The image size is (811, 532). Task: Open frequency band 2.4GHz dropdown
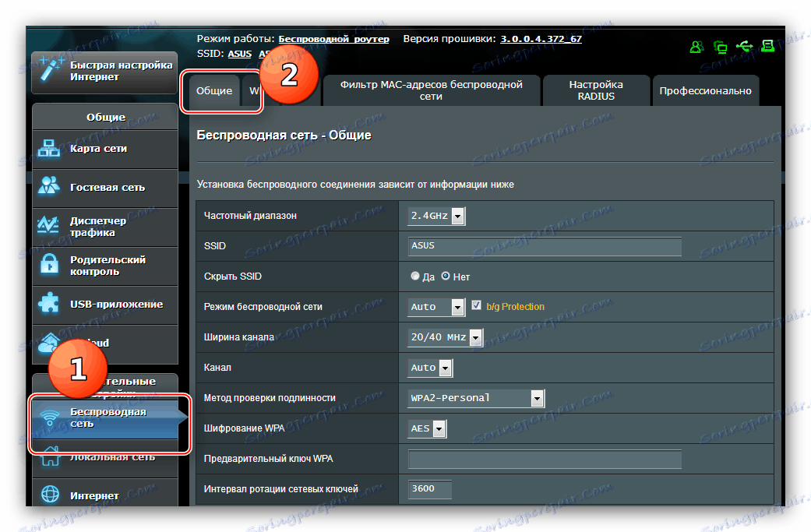pos(436,216)
